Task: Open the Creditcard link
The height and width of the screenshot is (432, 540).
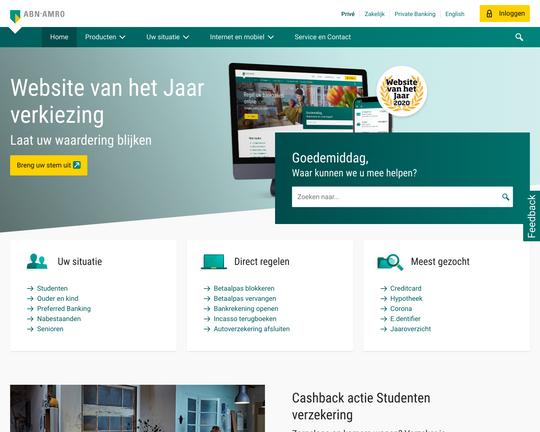Action: tap(406, 288)
